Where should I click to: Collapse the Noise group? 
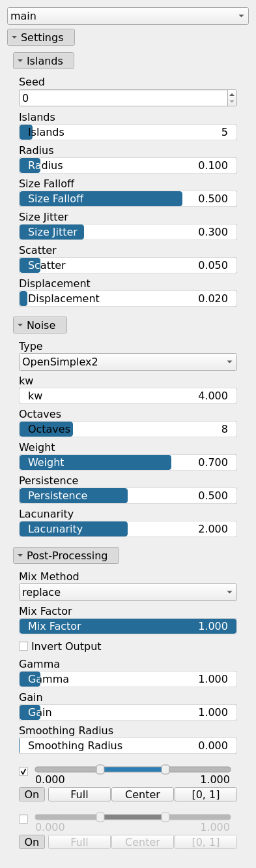click(x=40, y=325)
